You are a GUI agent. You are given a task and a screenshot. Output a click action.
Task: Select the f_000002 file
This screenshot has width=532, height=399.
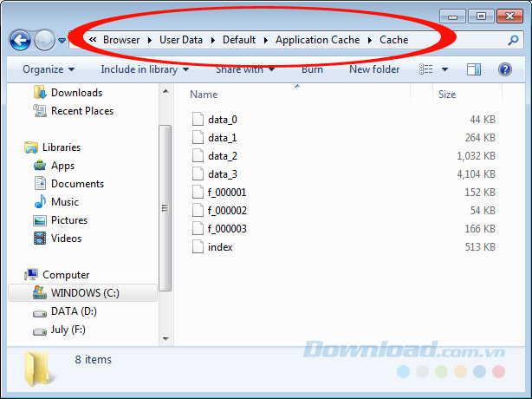227,211
